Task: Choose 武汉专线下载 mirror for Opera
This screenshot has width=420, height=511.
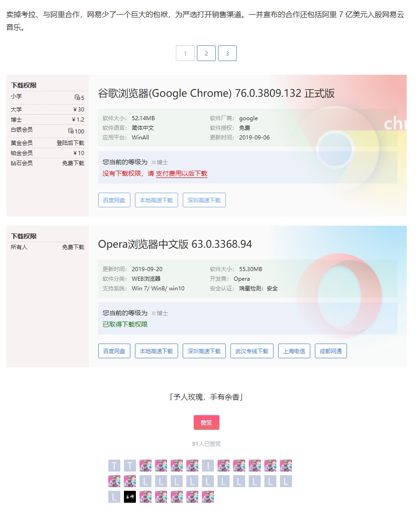Action: coord(252,351)
